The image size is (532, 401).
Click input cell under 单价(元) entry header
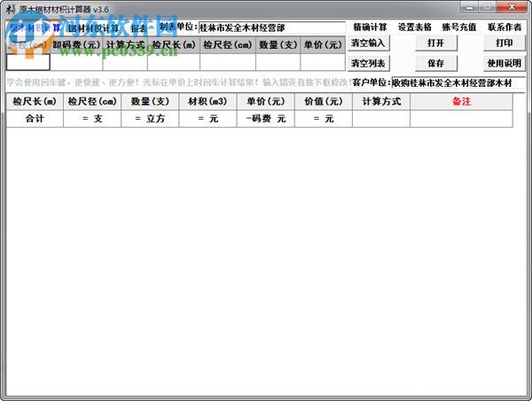(x=323, y=62)
